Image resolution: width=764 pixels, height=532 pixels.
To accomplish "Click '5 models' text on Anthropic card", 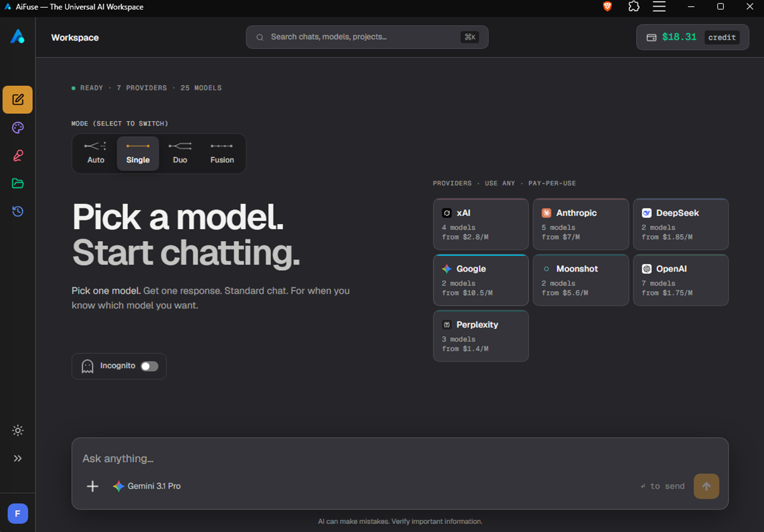I will [559, 228].
